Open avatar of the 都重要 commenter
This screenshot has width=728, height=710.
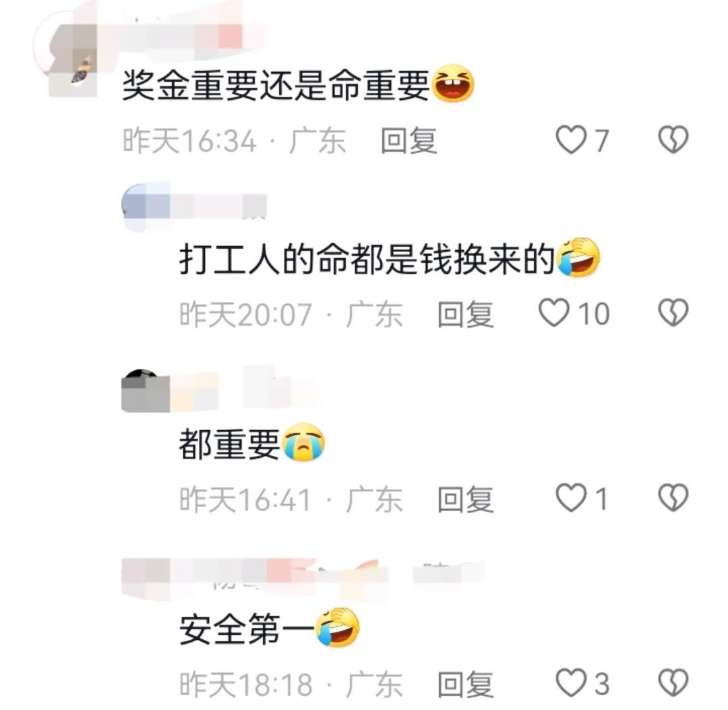145,391
